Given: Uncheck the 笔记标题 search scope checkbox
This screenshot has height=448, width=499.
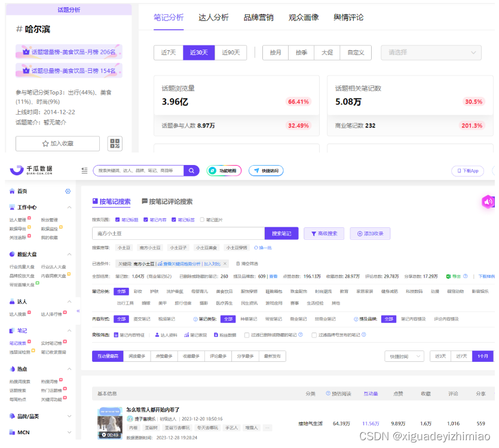Looking at the screenshot, I should click(x=117, y=220).
